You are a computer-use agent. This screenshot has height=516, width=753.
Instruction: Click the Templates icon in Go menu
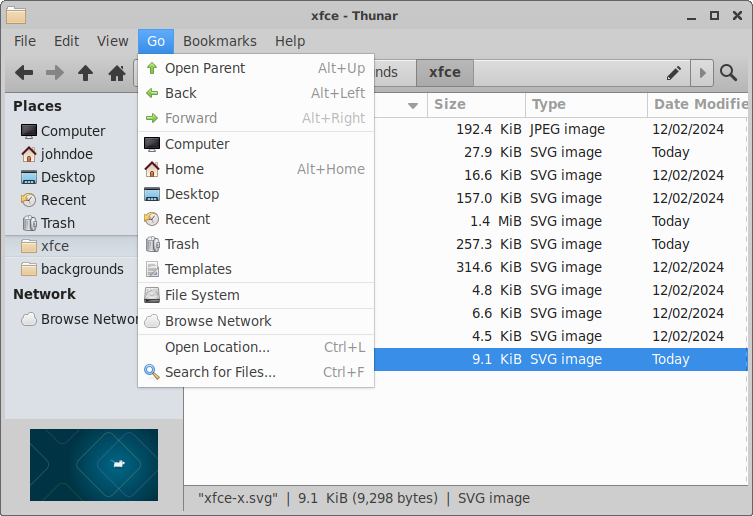click(x=152, y=269)
